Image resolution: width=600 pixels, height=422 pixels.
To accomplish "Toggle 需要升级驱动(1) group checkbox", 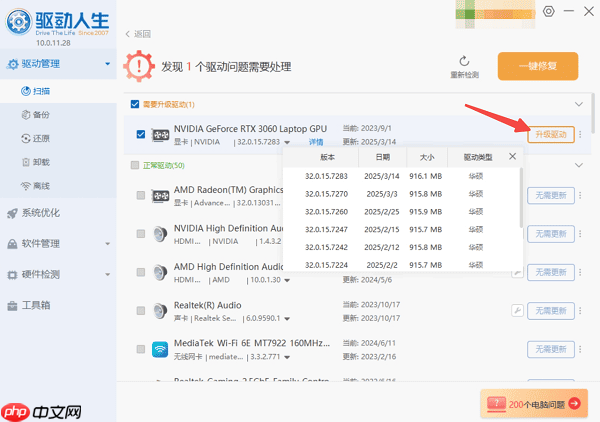I will tap(135, 104).
